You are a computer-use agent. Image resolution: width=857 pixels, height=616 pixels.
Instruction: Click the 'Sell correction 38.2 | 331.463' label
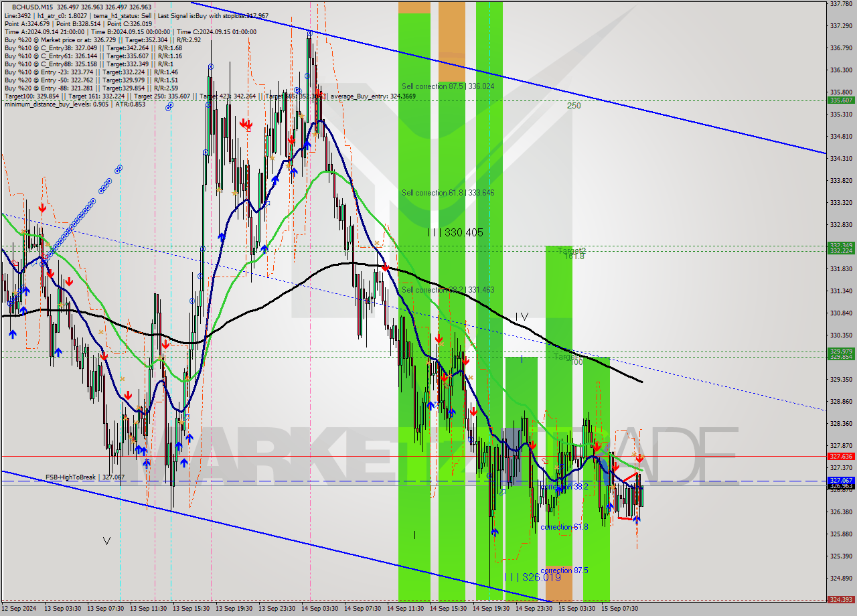pos(448,290)
